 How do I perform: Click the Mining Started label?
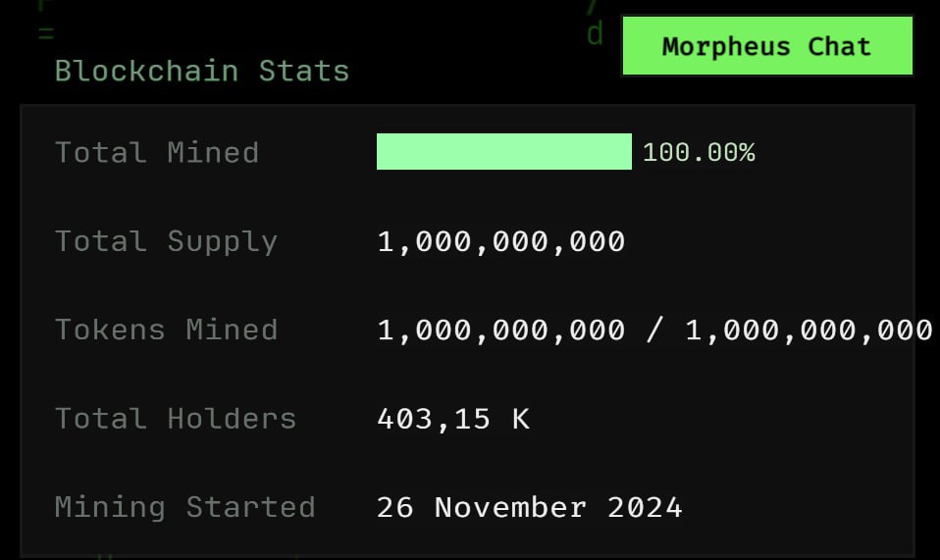pyautogui.click(x=184, y=507)
